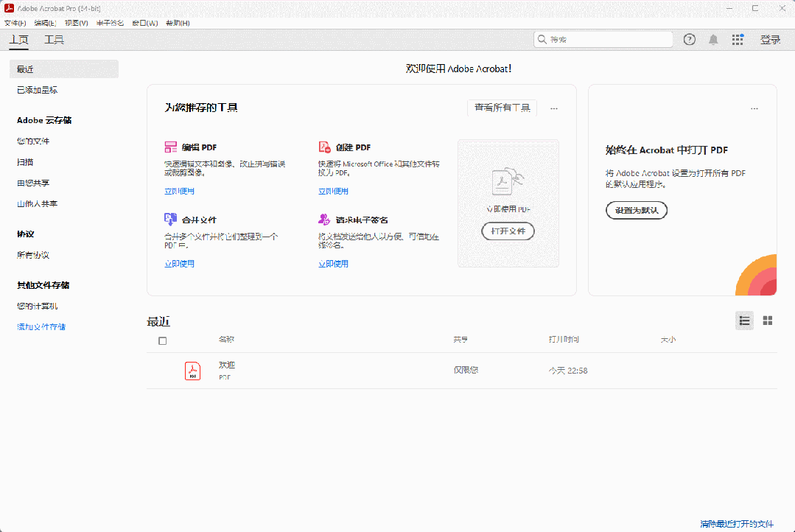Open the 视图(V) menu
This screenshot has width=795, height=532.
(x=76, y=23)
